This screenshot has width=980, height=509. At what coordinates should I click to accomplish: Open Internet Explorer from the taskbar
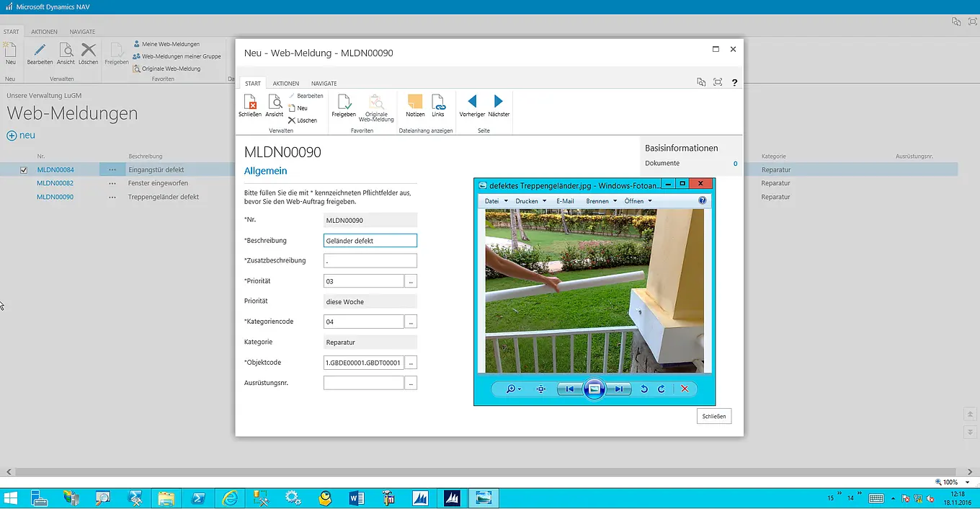pyautogui.click(x=230, y=497)
